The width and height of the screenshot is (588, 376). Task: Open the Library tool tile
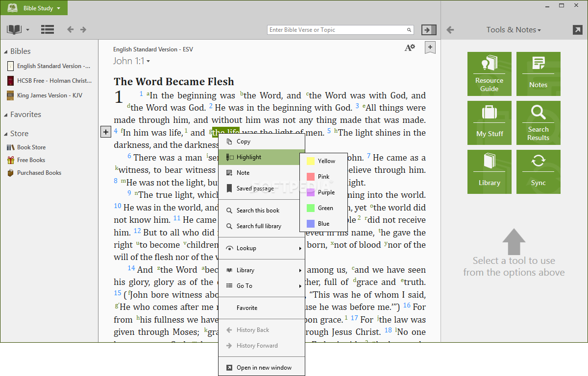point(489,172)
